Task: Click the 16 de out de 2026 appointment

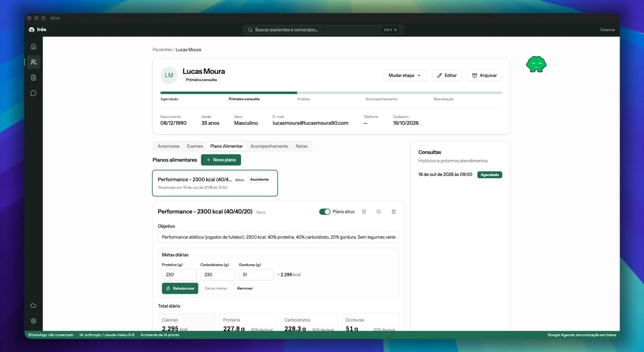Action: 445,175
